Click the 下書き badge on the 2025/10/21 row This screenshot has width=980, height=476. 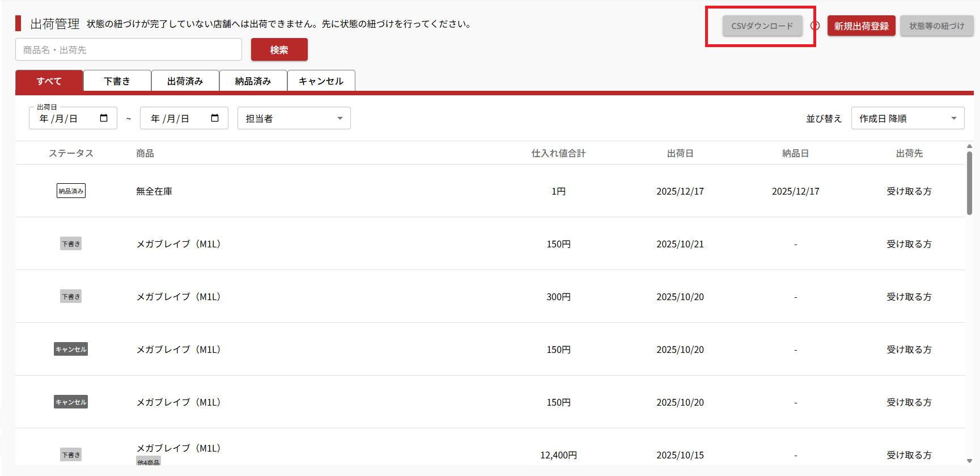pos(71,244)
